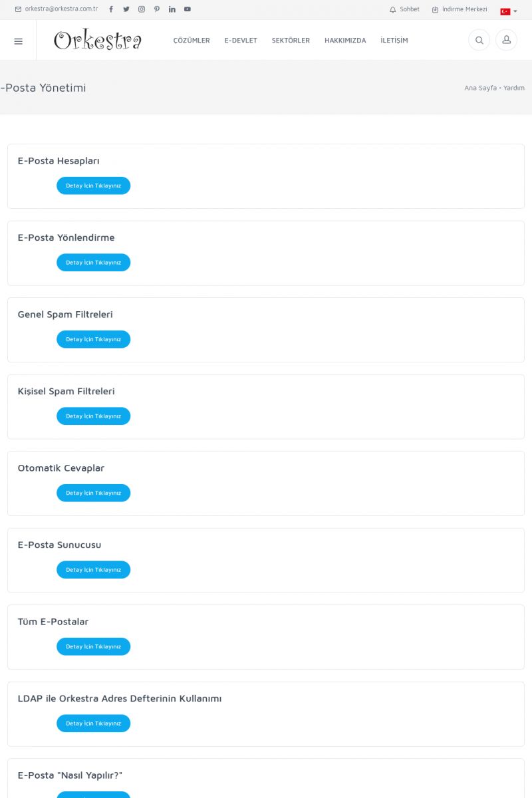This screenshot has width=532, height=798.
Task: Open the Twitter social icon
Action: coord(126,9)
